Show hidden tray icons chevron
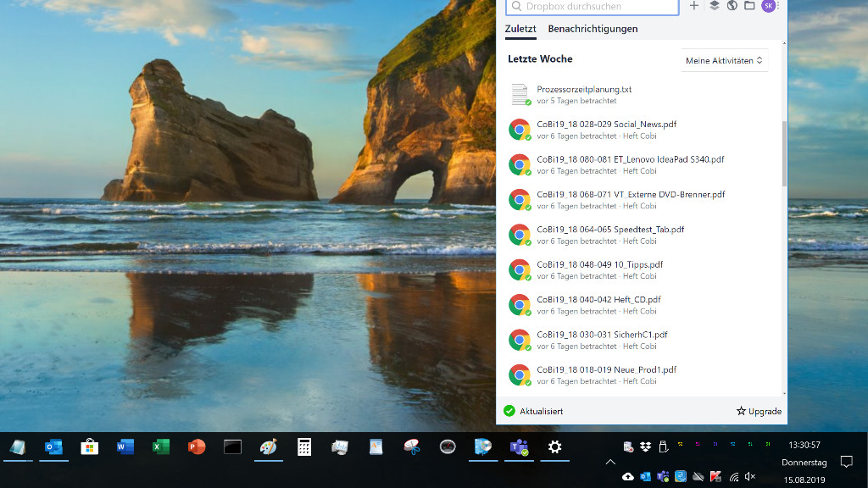The image size is (868, 488). pyautogui.click(x=610, y=462)
